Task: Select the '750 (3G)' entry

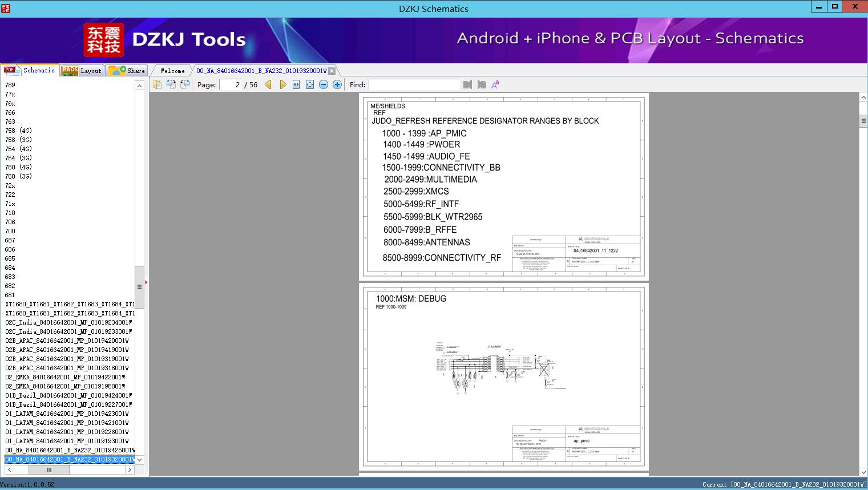Action: pos(18,176)
